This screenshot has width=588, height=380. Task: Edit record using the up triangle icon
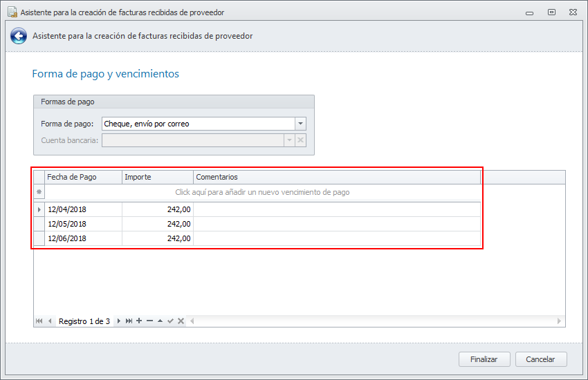pos(160,321)
